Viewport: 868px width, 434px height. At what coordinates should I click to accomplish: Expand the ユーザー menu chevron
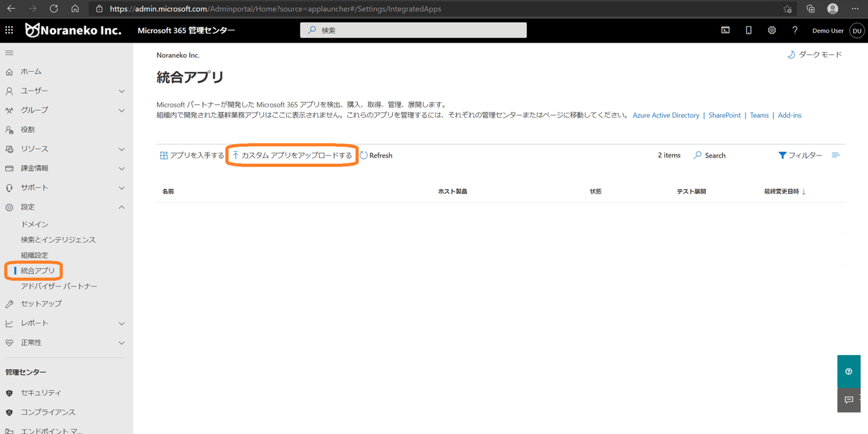(121, 91)
